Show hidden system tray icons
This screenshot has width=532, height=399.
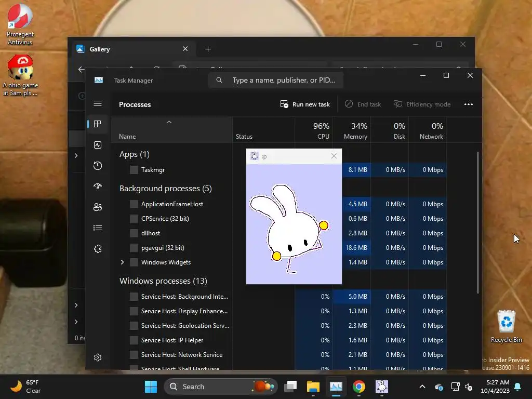pos(422,387)
